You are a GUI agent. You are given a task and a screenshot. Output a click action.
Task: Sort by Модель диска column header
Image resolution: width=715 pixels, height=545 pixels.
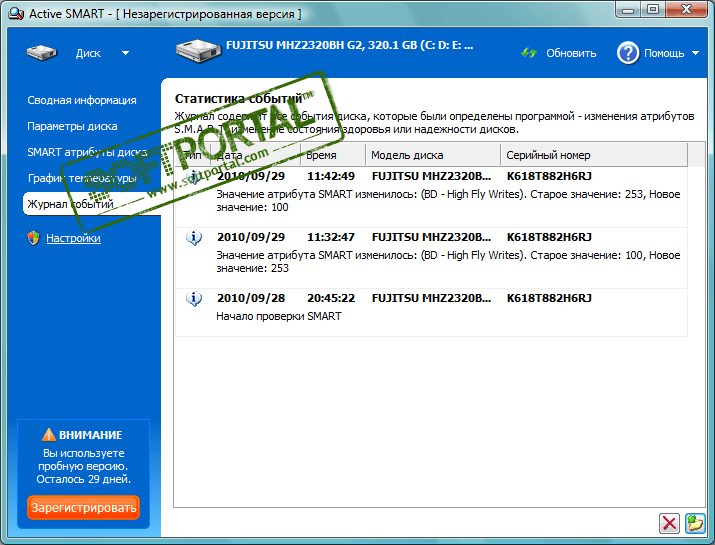[x=433, y=155]
